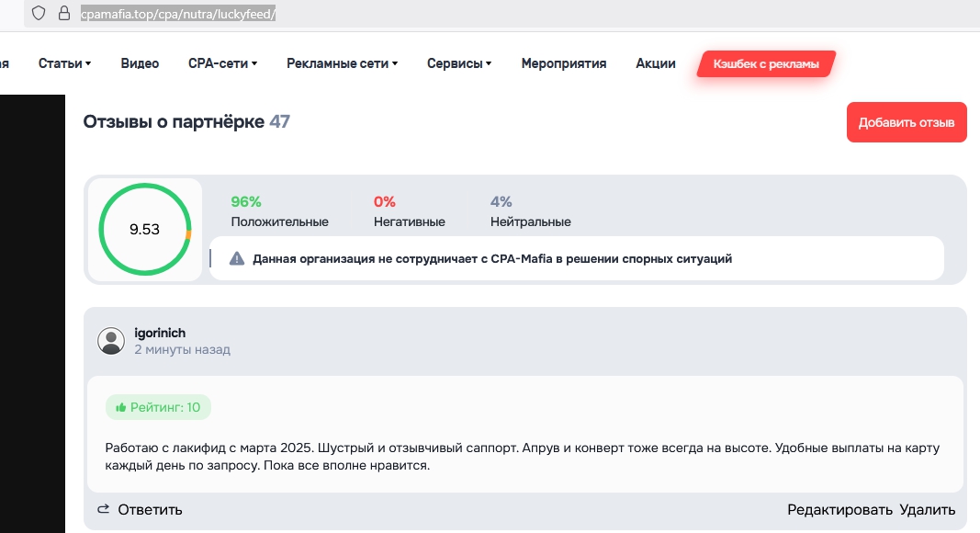Click the thumbs-up rating badge
This screenshot has width=980, height=533.
coord(158,407)
